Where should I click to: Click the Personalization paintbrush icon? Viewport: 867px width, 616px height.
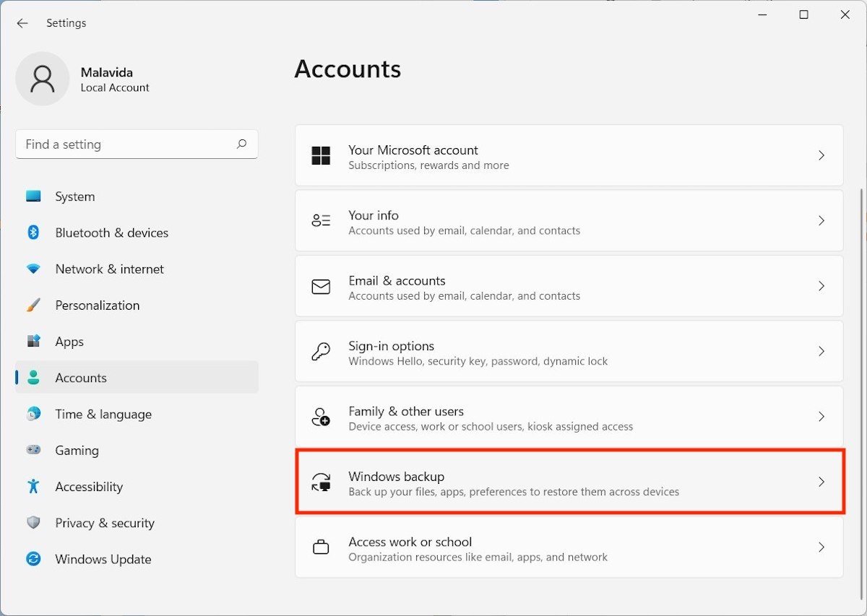tap(33, 305)
